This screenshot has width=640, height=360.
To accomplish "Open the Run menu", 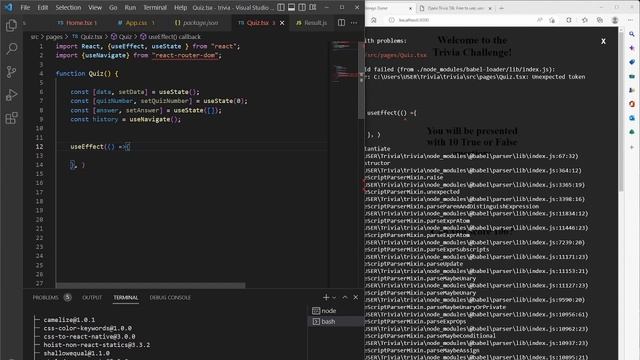I will (x=130, y=7).
